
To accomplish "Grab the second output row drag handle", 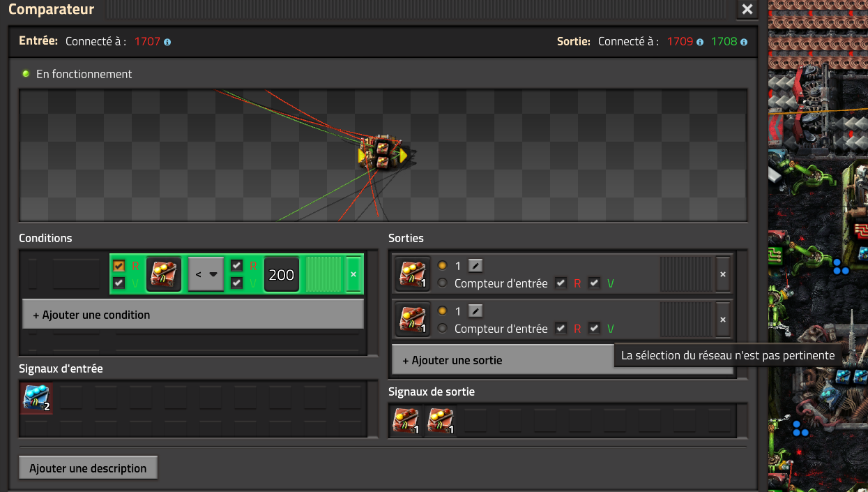I will (x=686, y=320).
